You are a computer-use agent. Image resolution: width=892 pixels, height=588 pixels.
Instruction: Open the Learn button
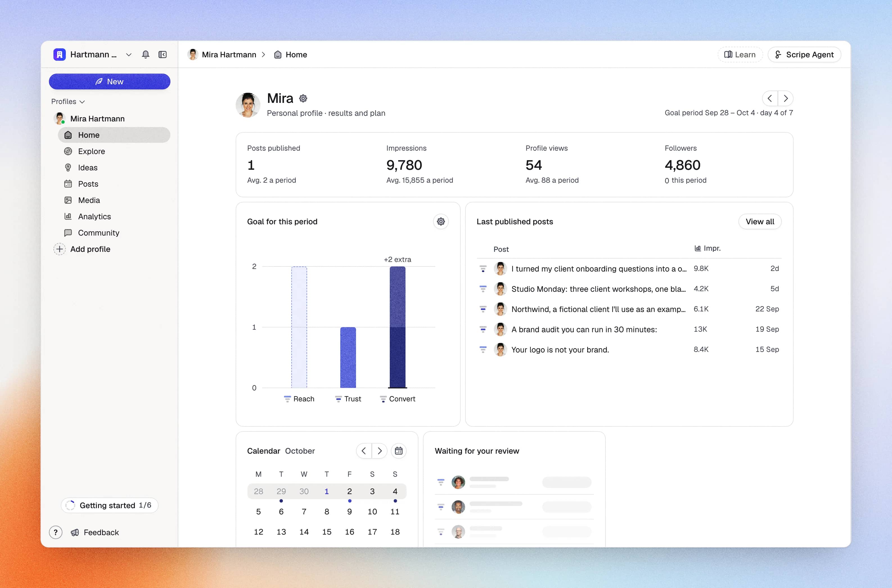pyautogui.click(x=740, y=55)
